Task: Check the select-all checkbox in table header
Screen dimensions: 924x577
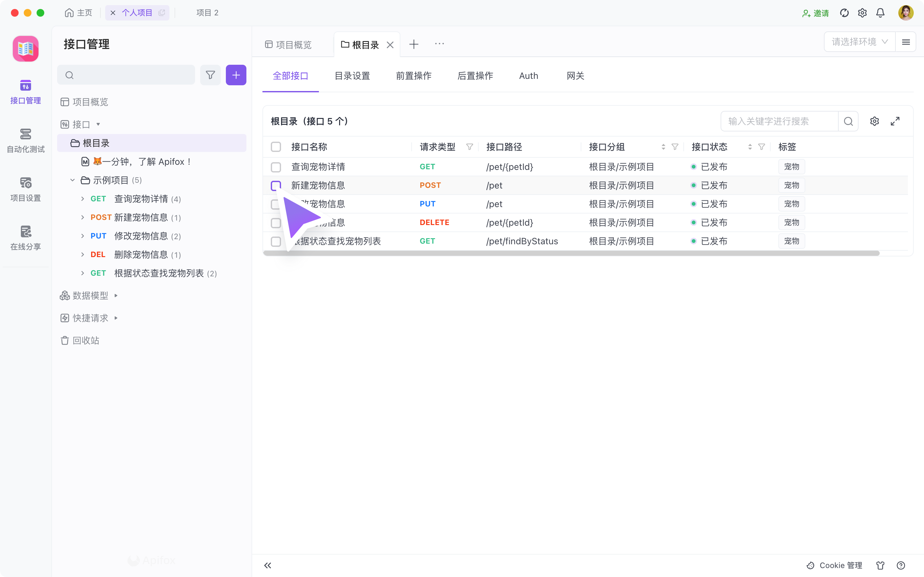Action: point(276,146)
